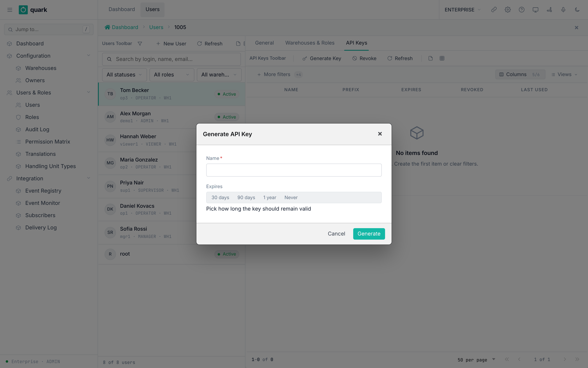Click the microphone icon
The image size is (588, 368).
(563, 10)
